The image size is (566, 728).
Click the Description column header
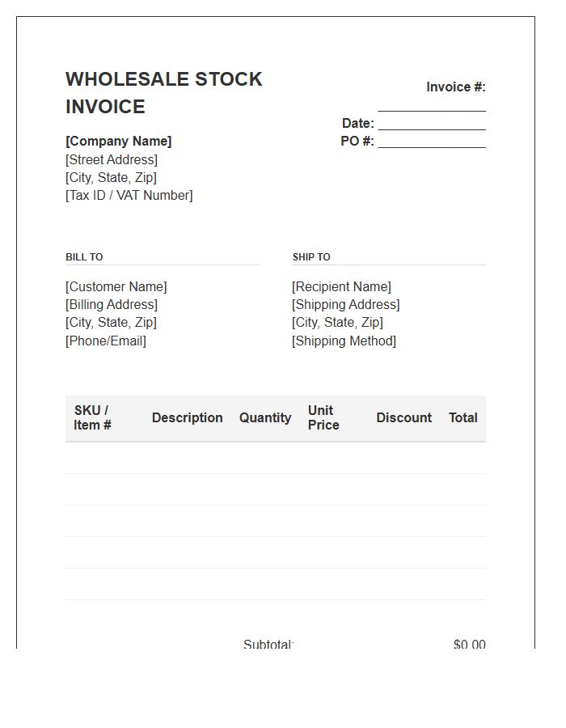click(x=187, y=417)
